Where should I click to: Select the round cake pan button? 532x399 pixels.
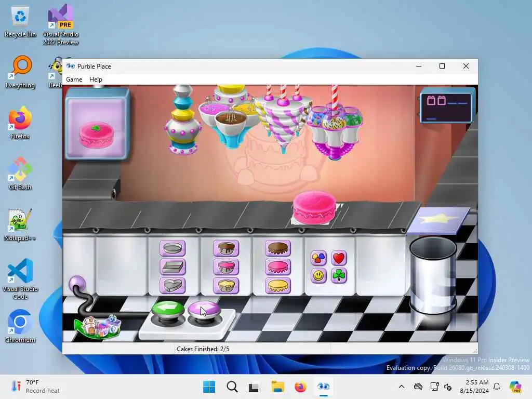click(172, 248)
